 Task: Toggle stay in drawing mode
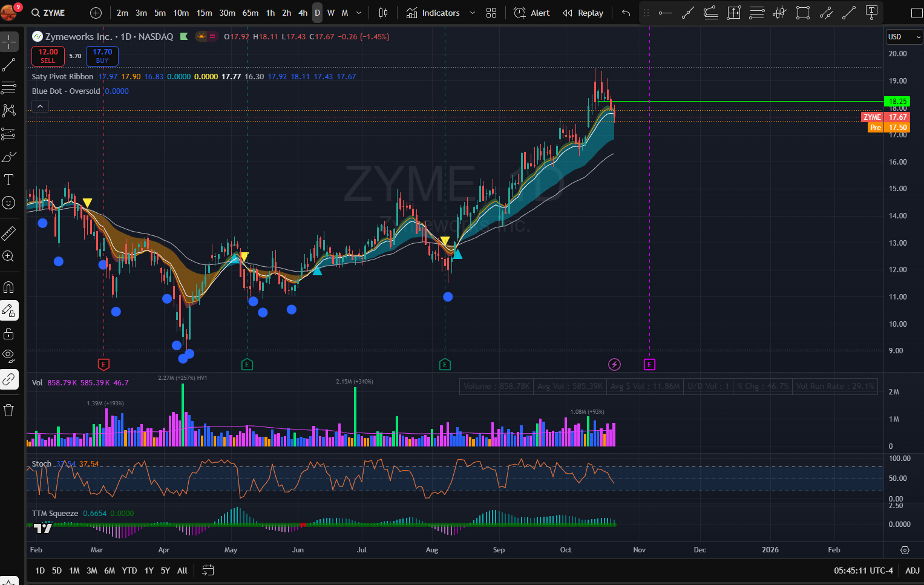click(9, 310)
